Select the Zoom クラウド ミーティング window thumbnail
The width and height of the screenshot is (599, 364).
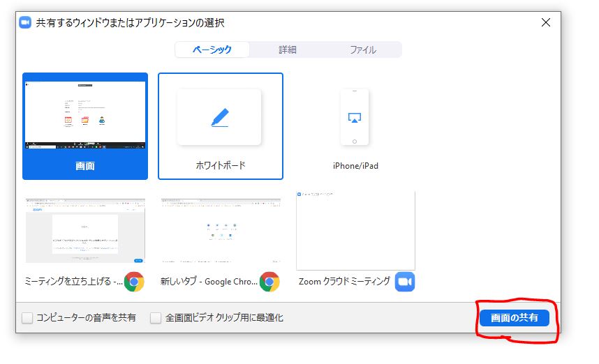coord(355,230)
